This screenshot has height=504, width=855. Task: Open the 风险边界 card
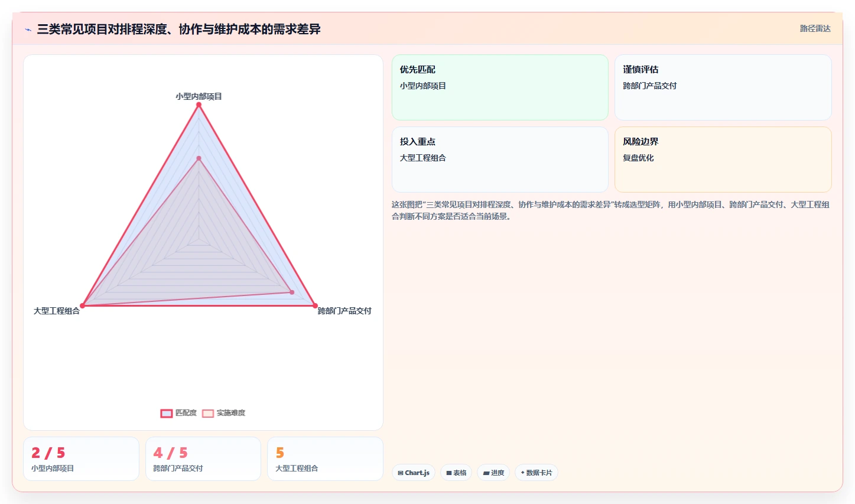723,160
